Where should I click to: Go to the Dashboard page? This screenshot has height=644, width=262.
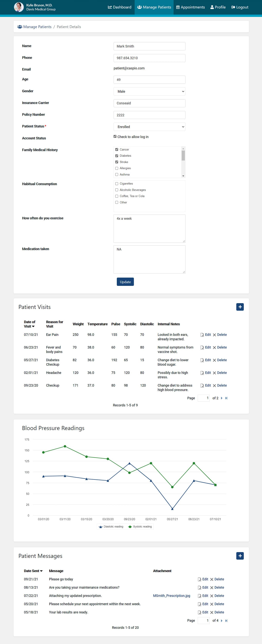(119, 7)
